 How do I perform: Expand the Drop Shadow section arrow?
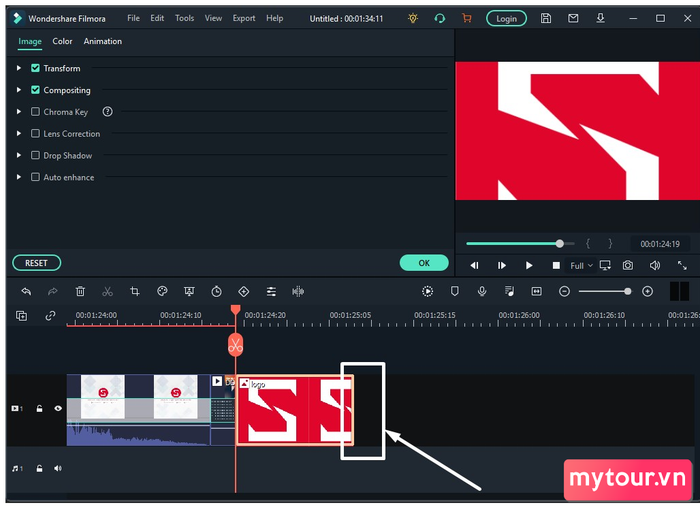pos(19,155)
